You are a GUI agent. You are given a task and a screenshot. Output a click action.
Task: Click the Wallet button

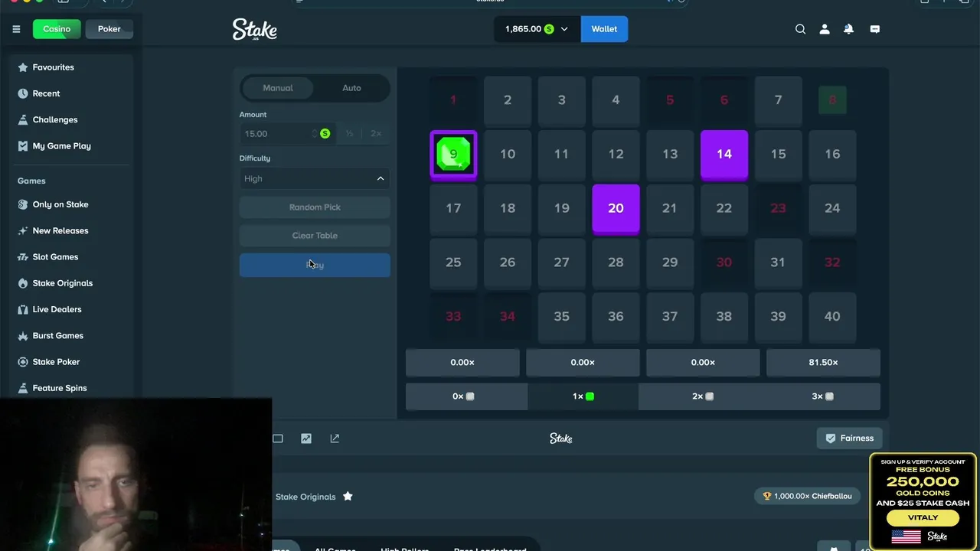coord(604,29)
